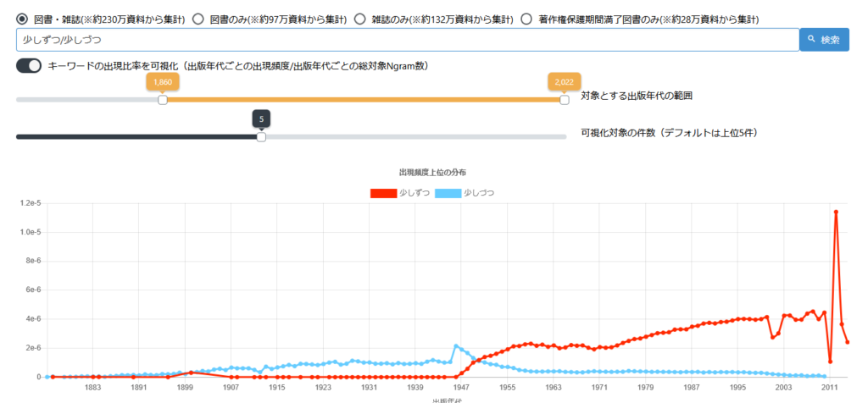
Task: Select the 図書のみ radio option
Action: pyautogui.click(x=198, y=19)
